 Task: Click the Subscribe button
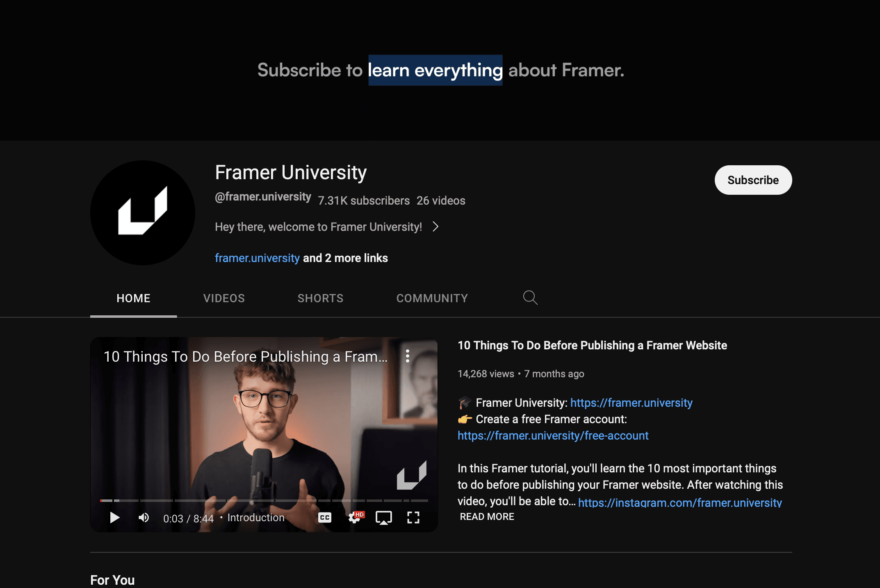(x=753, y=180)
